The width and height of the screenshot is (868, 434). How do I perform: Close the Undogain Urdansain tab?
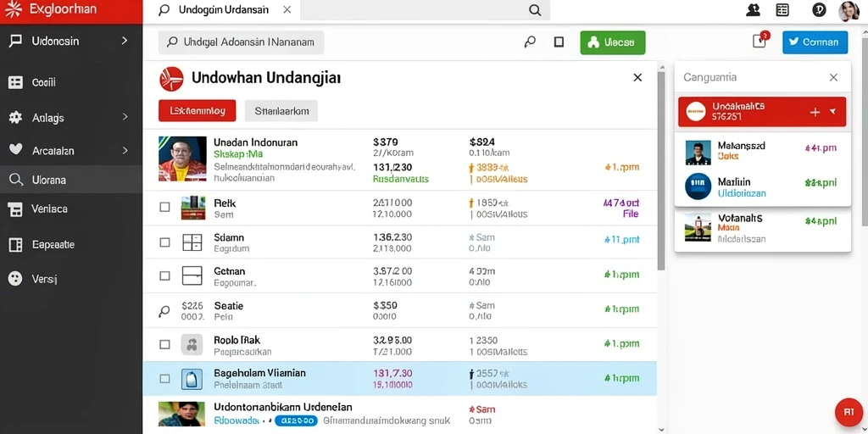click(287, 10)
